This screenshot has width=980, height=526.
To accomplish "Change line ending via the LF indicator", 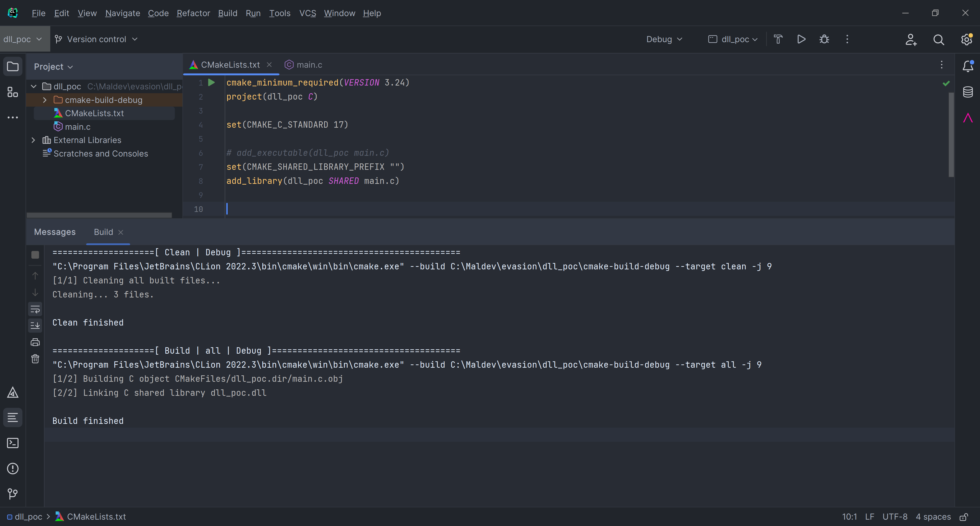I will 870,517.
